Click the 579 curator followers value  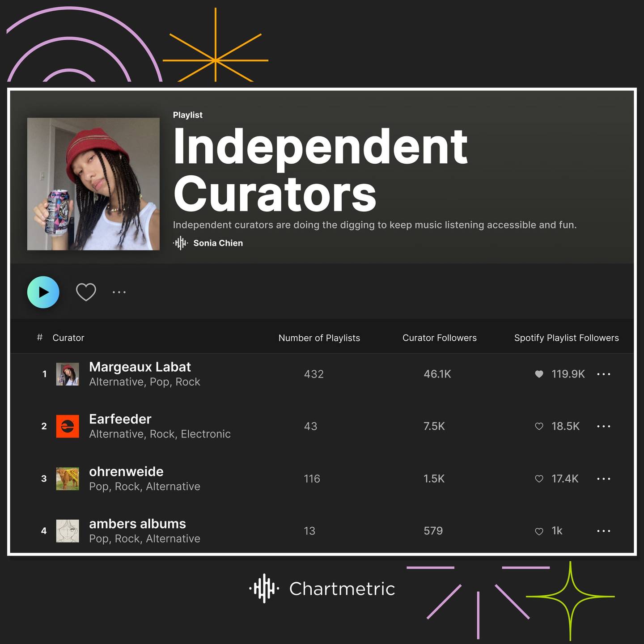pyautogui.click(x=433, y=531)
